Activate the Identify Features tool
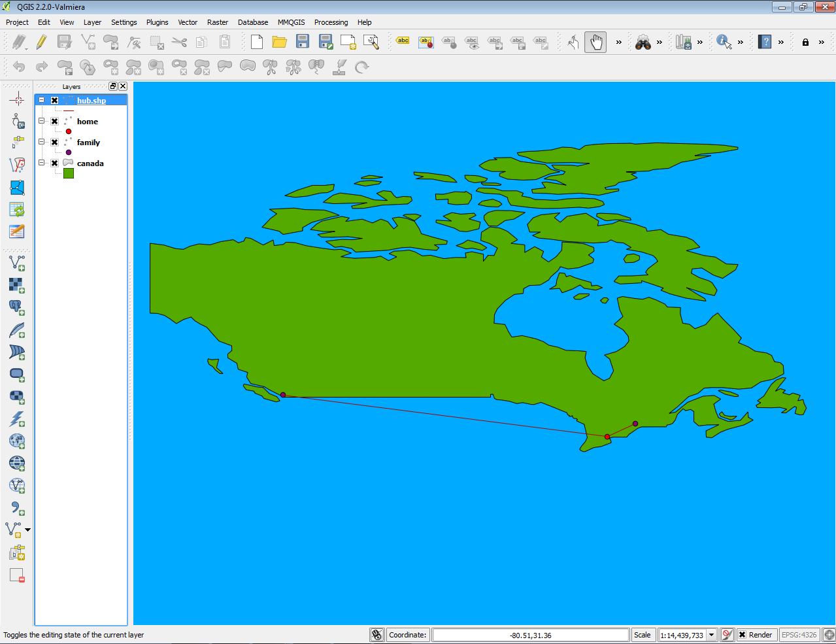The width and height of the screenshot is (836, 644). (722, 41)
